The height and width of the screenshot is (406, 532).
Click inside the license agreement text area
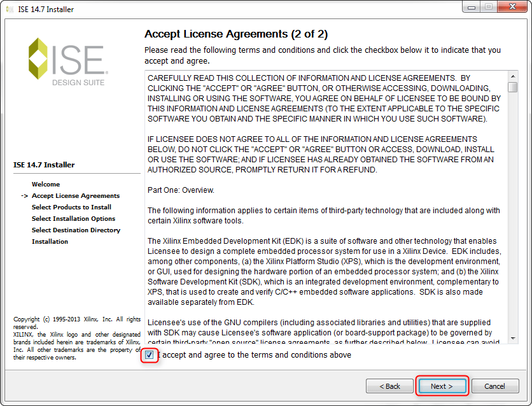click(325, 210)
